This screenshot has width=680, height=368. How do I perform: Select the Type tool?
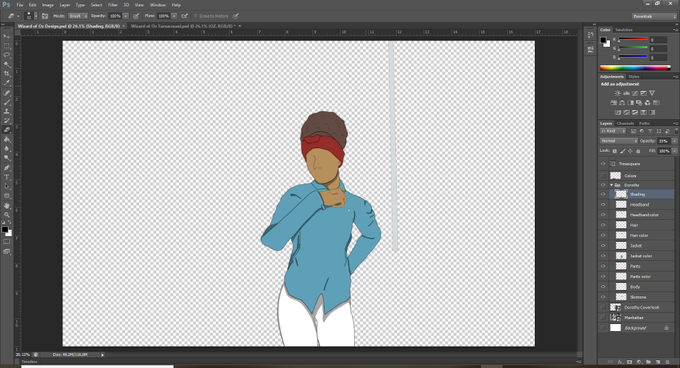[7, 177]
